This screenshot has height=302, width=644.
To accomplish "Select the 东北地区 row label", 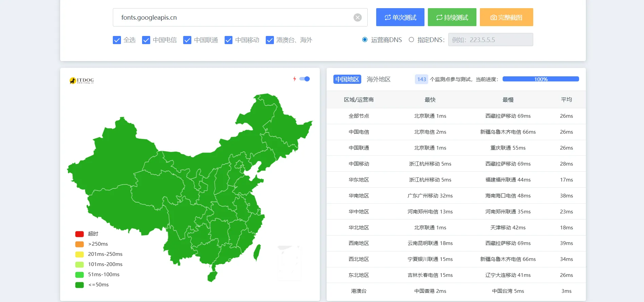I will pyautogui.click(x=359, y=275).
